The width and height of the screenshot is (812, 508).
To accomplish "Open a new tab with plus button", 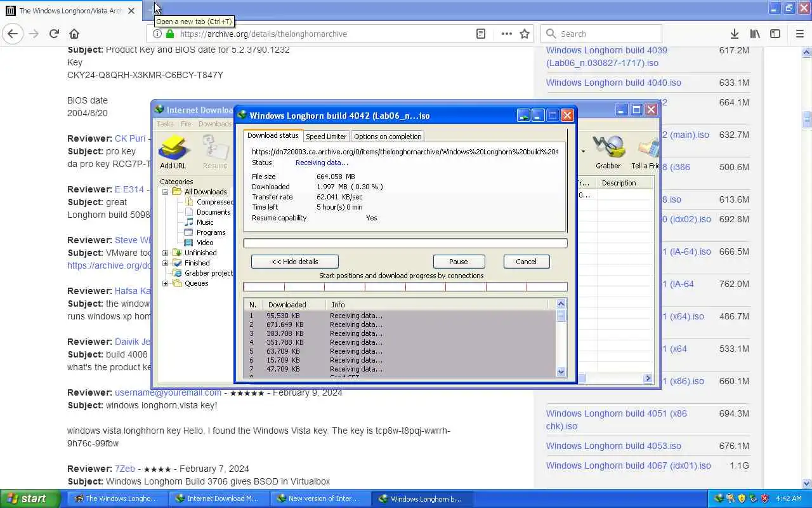I will point(152,10).
